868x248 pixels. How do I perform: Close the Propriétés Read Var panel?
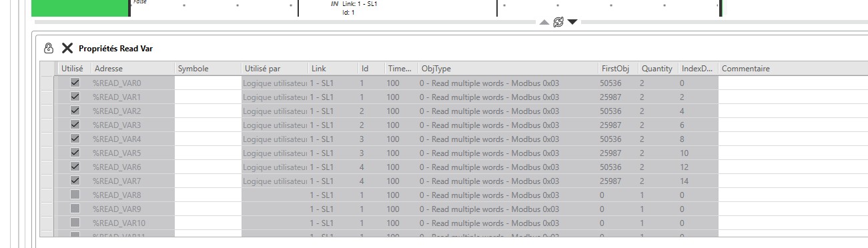tap(67, 48)
